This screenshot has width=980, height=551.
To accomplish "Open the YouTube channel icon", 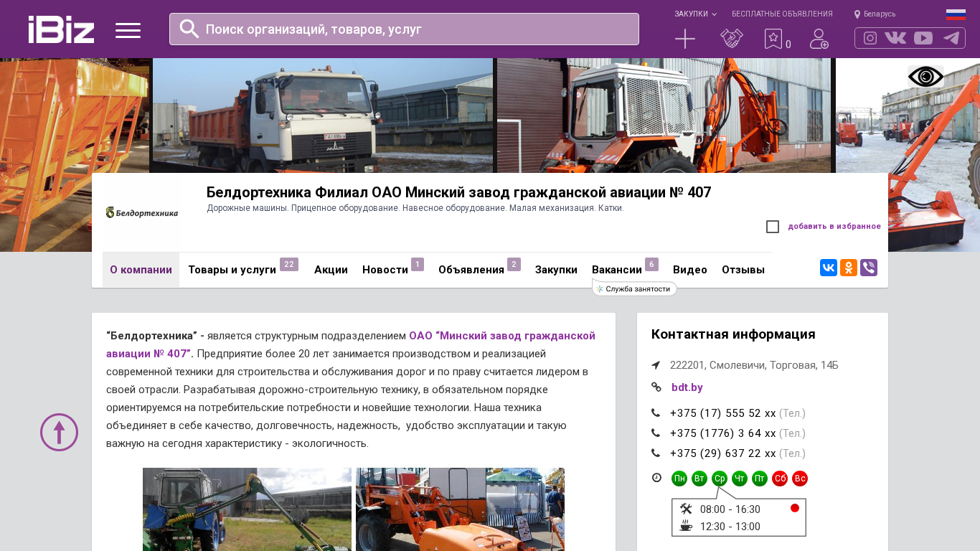I will click(923, 38).
